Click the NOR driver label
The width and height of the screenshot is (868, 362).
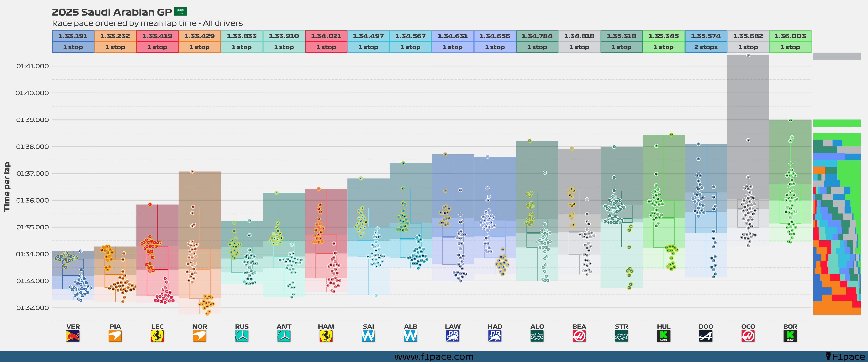[x=199, y=326]
